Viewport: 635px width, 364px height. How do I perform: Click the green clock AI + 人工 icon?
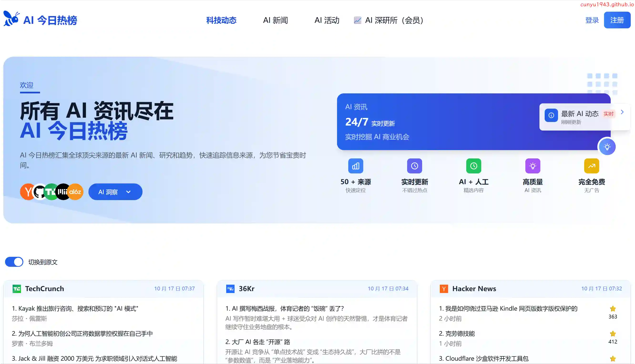point(473,166)
